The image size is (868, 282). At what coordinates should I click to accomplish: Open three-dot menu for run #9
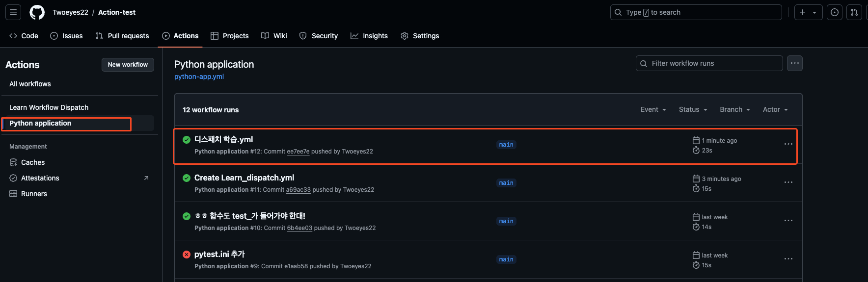pos(788,259)
